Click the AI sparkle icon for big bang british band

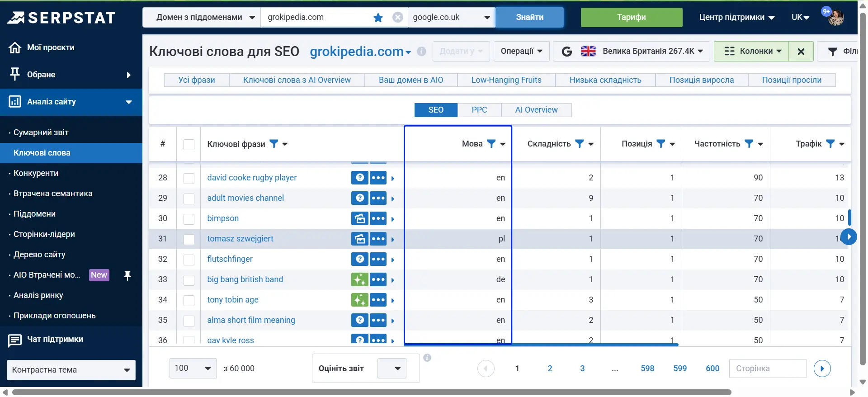point(359,279)
